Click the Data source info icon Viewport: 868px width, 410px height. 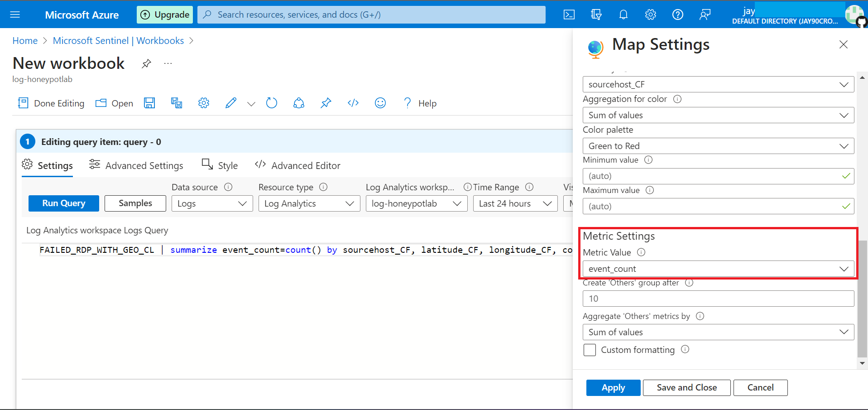228,187
